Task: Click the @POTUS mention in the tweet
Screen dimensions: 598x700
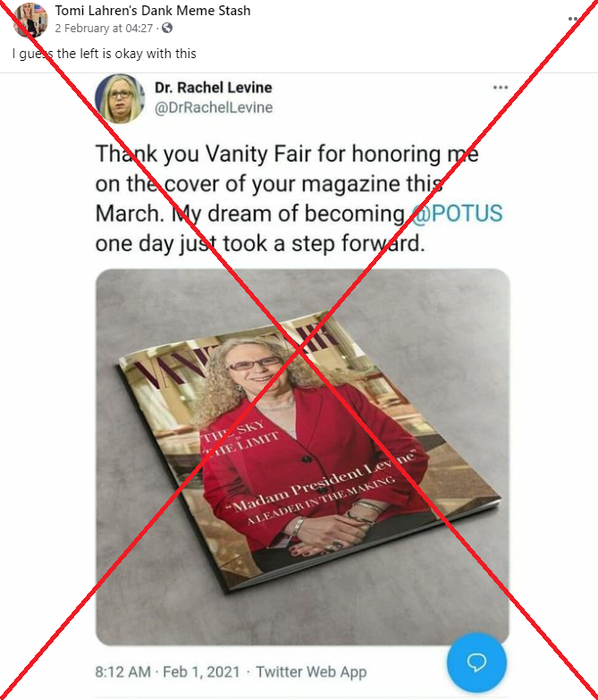Action: [457, 214]
